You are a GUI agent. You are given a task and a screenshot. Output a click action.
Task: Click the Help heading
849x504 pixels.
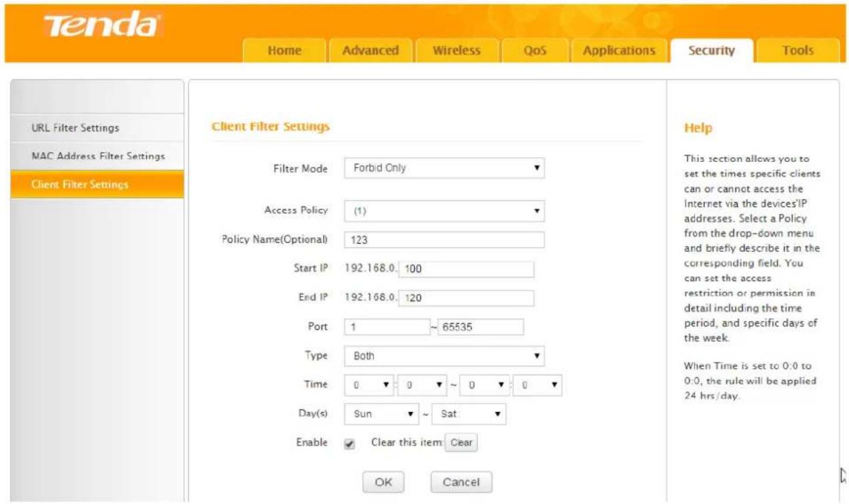698,128
